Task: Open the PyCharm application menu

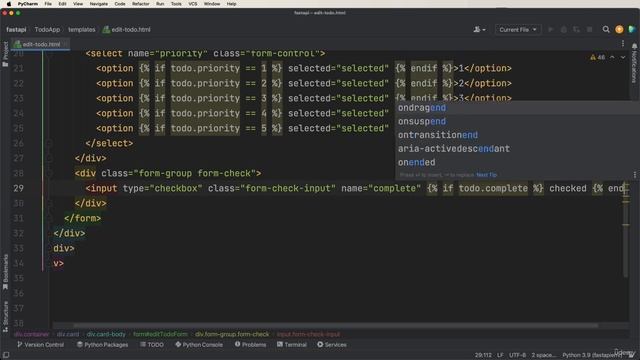Action: point(28,4)
